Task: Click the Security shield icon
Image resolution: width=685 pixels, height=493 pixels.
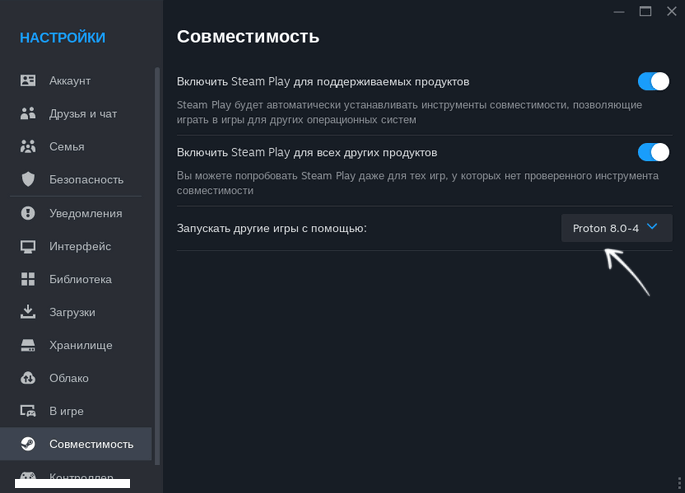Action: 28,179
